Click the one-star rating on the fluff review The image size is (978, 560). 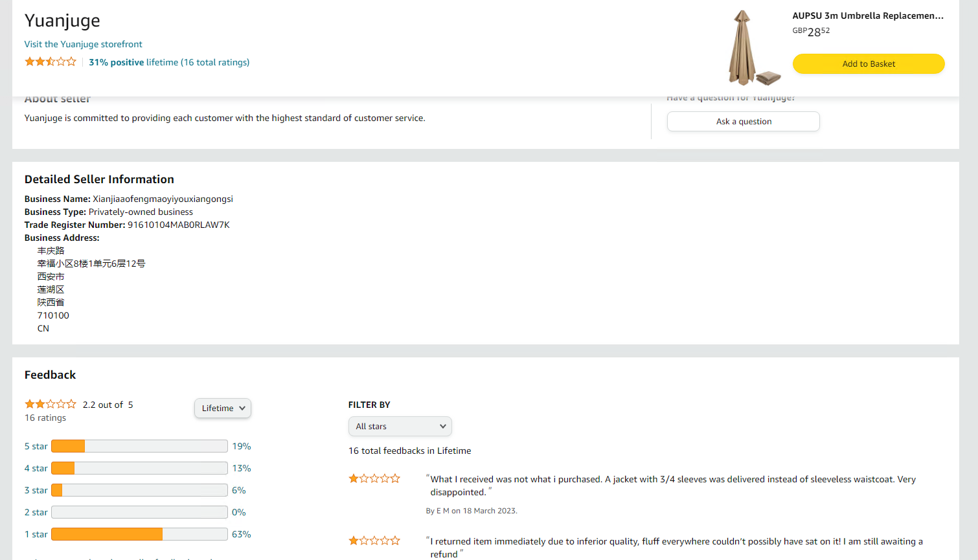(374, 541)
